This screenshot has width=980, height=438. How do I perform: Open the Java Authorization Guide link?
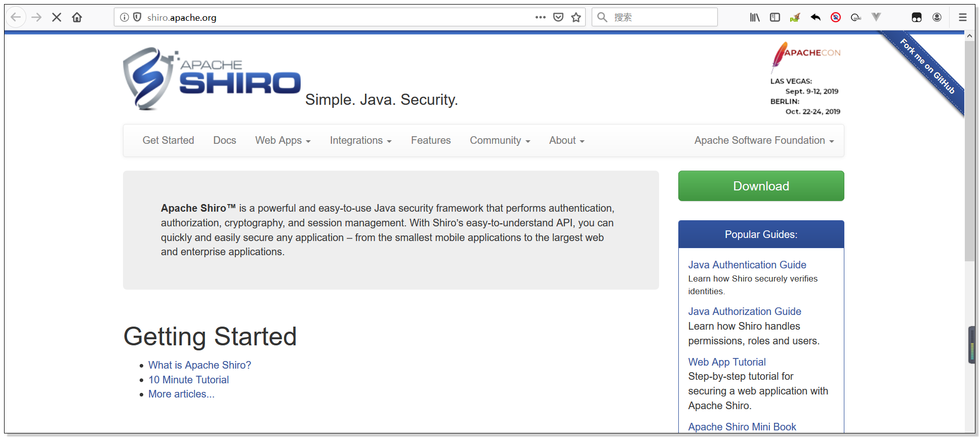pyautogui.click(x=745, y=311)
